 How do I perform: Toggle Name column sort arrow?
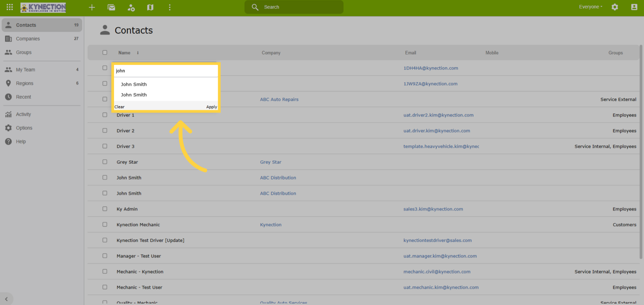click(x=138, y=53)
